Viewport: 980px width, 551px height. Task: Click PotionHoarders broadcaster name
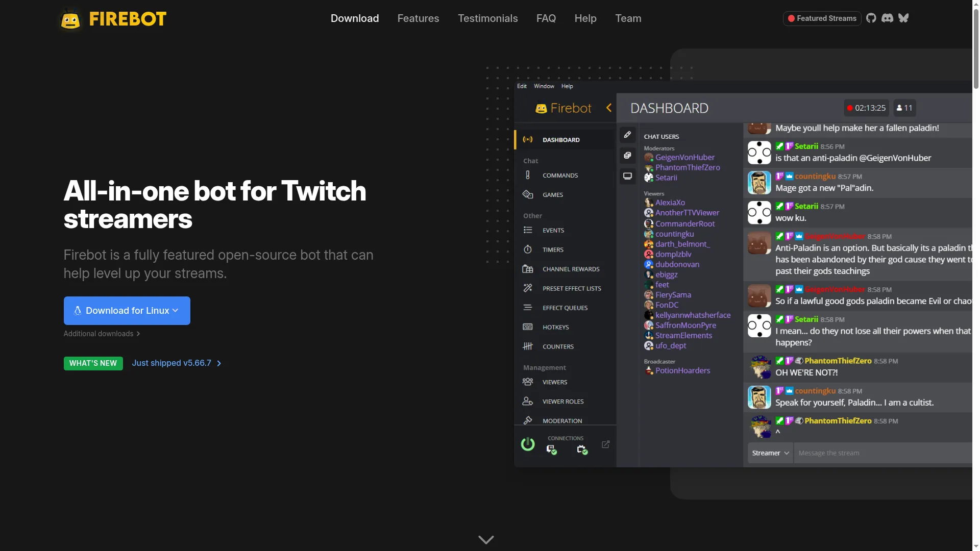pos(683,370)
